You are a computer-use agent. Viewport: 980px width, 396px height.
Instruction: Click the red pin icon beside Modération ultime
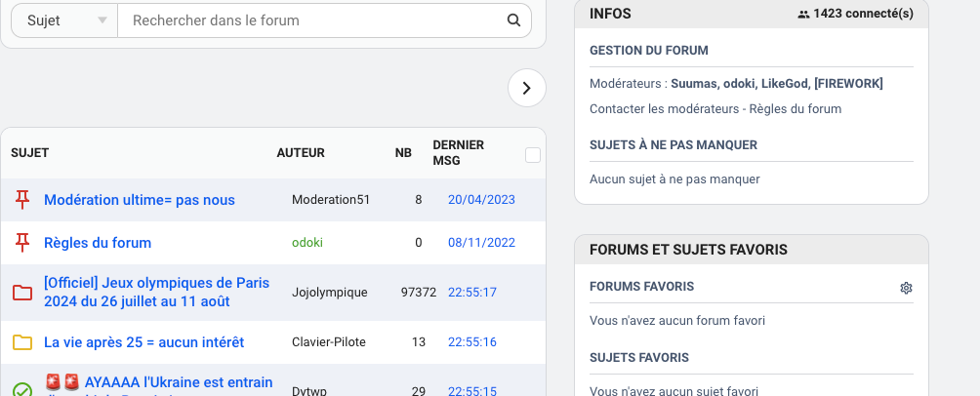pyautogui.click(x=22, y=200)
